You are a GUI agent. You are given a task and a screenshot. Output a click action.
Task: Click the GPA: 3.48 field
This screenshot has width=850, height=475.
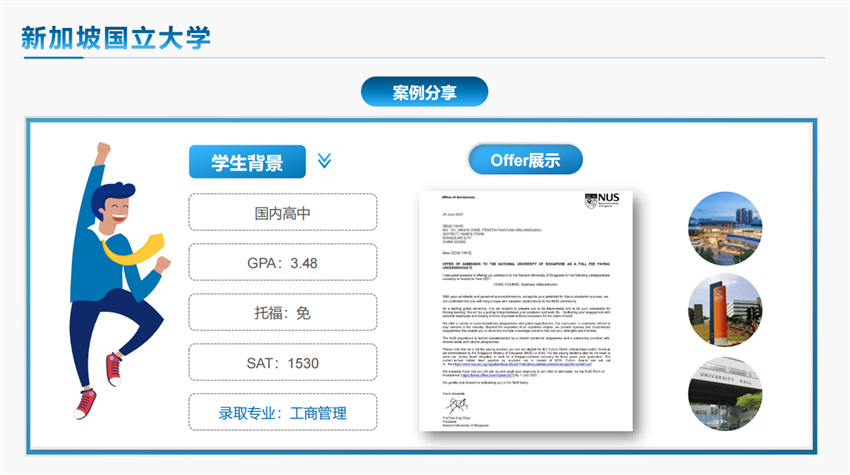coord(282,263)
